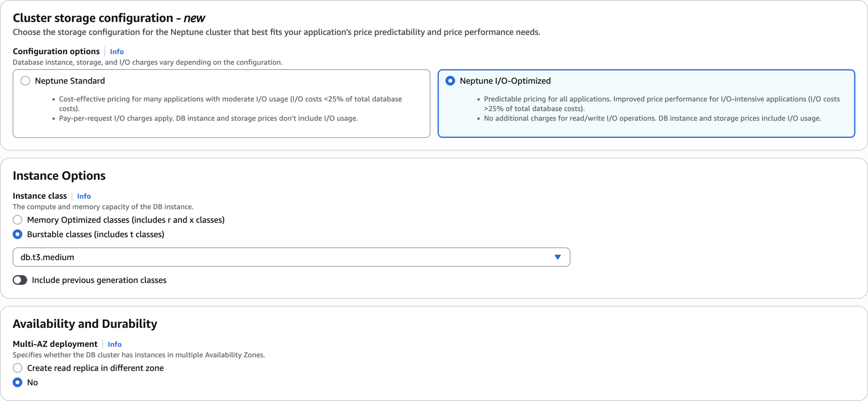This screenshot has height=401, width=868.
Task: Select the Neptune Standard radio button
Action: (x=25, y=81)
